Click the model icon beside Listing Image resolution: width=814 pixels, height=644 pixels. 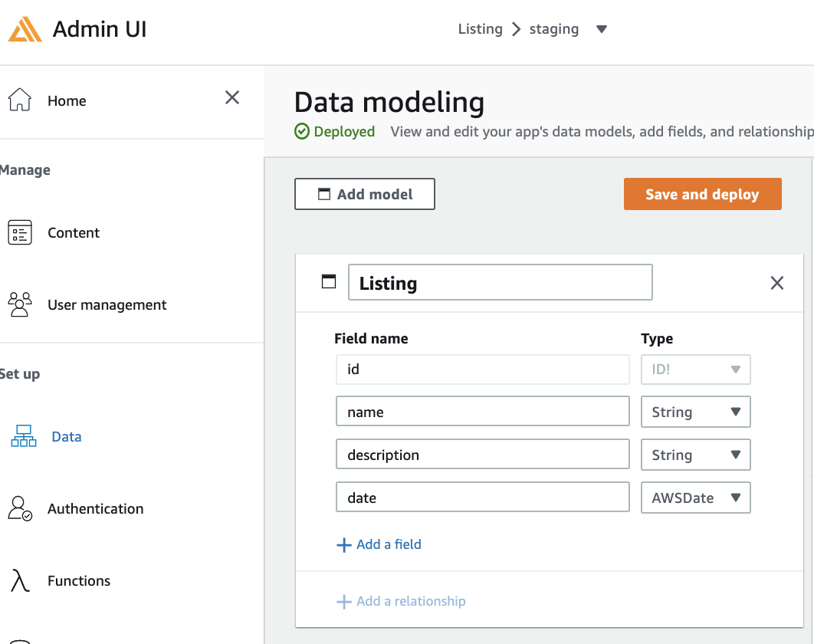[x=328, y=281]
